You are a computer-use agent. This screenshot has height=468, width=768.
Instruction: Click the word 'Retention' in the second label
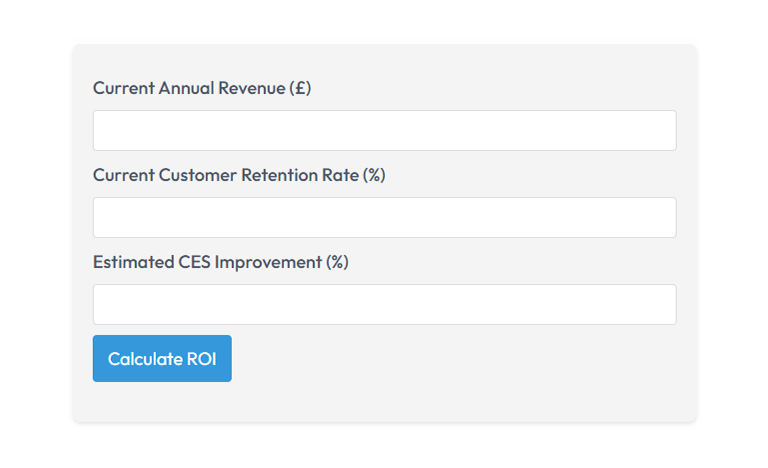point(276,175)
